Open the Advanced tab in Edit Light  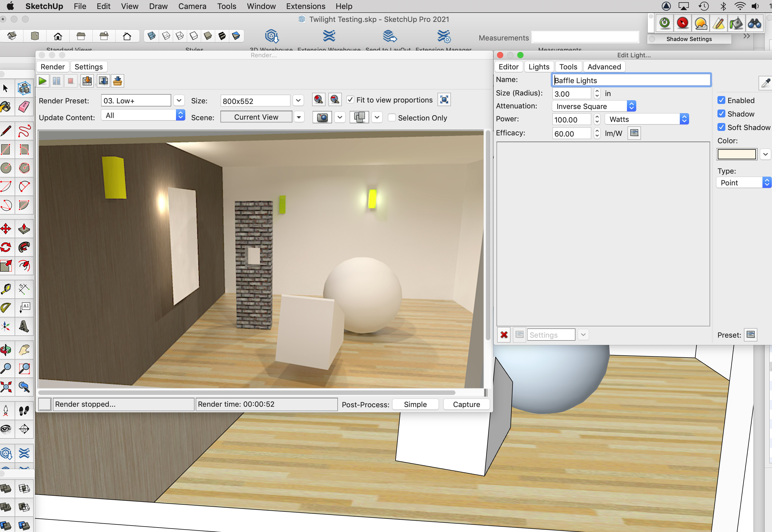[604, 67]
